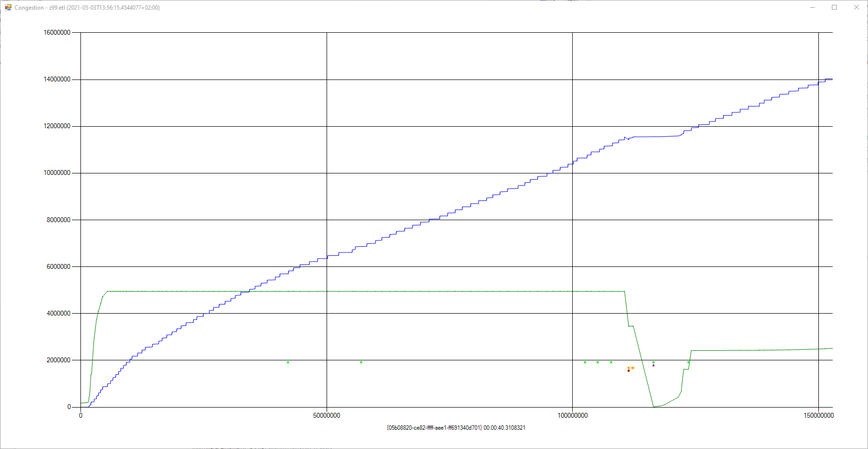Click the y-axis label 6000000
Screen dimensions: 868x449
(x=58, y=266)
